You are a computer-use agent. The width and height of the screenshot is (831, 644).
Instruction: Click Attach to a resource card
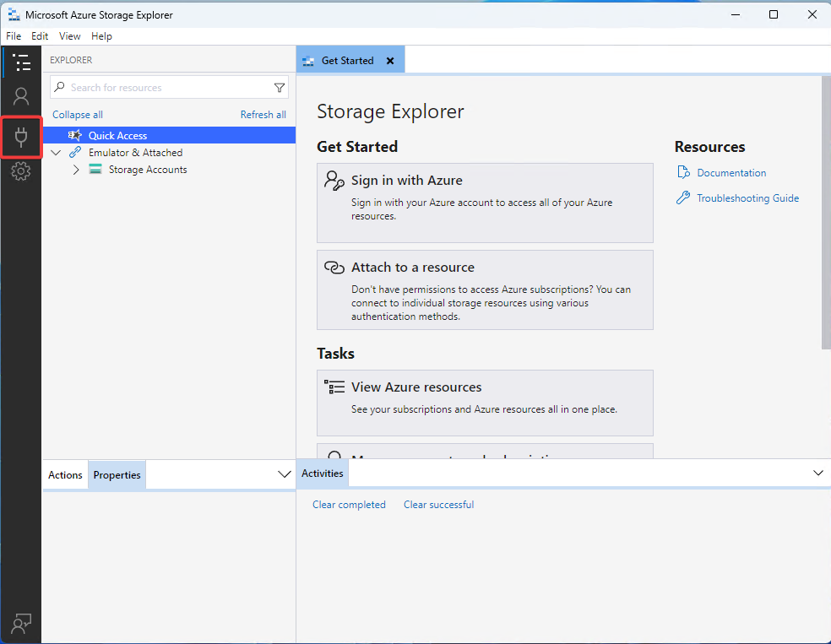485,290
